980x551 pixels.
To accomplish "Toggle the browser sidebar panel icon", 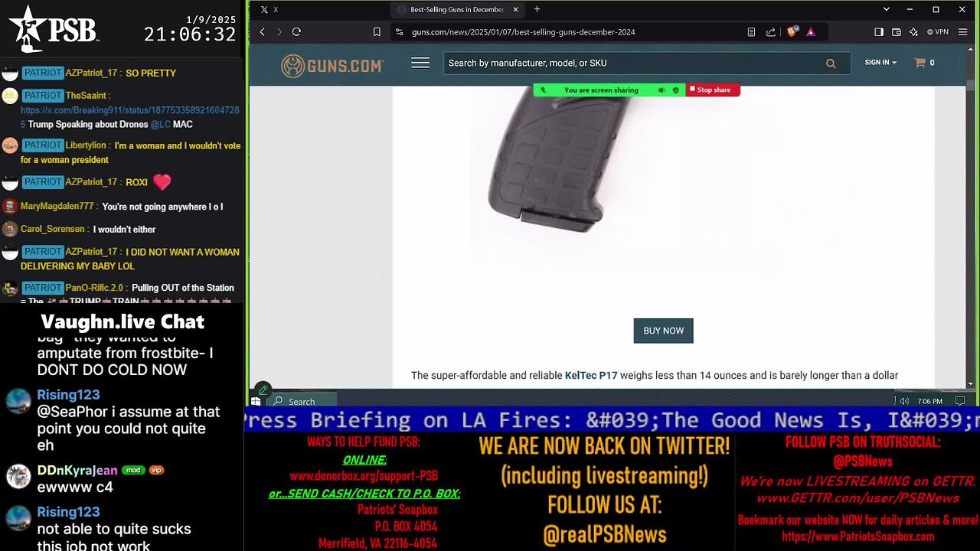I will pyautogui.click(x=879, y=32).
